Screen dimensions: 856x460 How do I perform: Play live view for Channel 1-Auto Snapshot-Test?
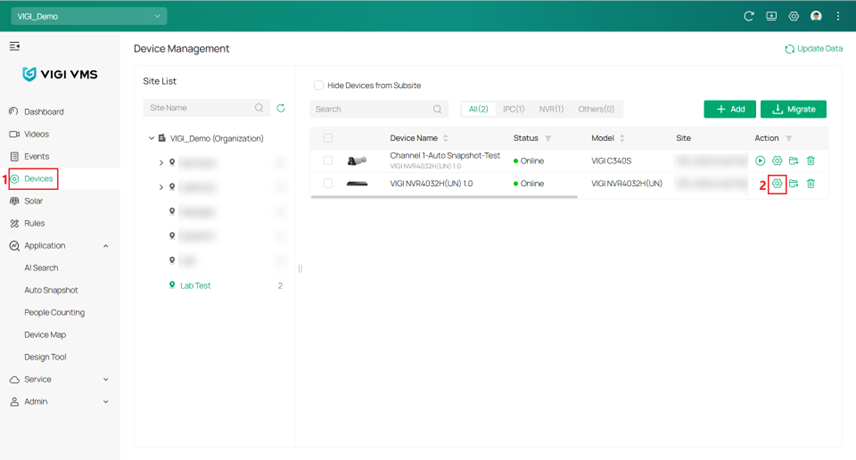click(x=760, y=160)
